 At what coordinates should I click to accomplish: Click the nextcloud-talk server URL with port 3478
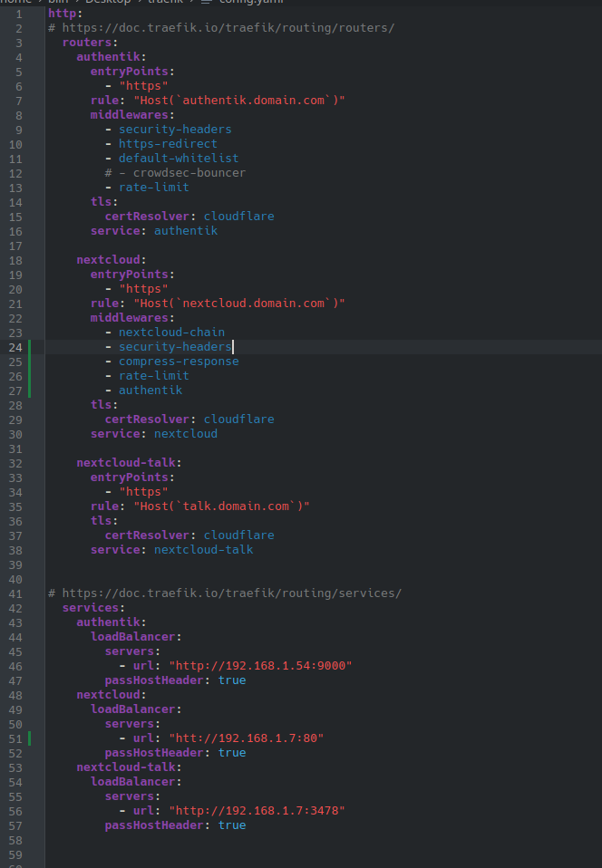257,811
